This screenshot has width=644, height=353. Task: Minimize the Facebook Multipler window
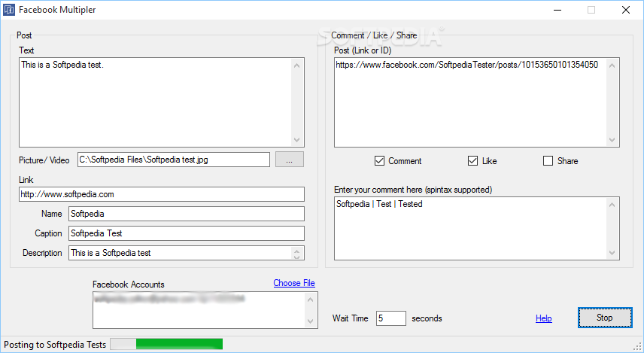click(x=557, y=10)
